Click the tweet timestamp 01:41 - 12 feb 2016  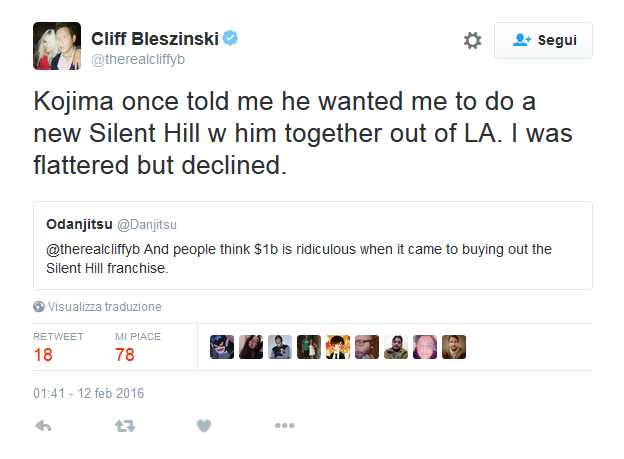coord(88,393)
